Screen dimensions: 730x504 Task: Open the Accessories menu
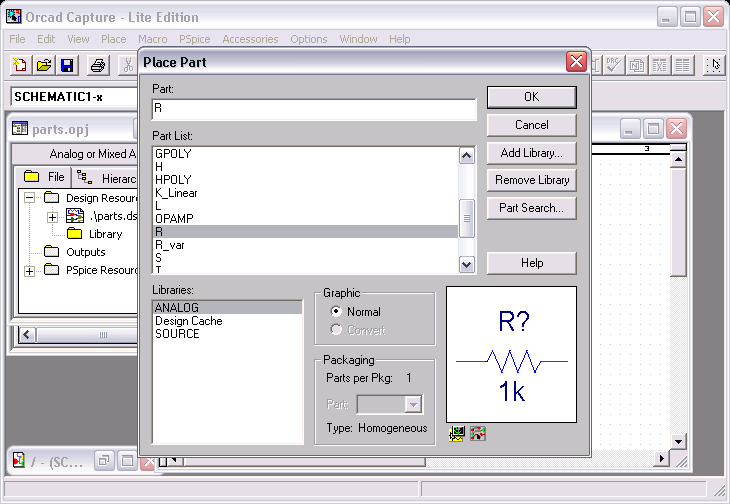tap(250, 39)
